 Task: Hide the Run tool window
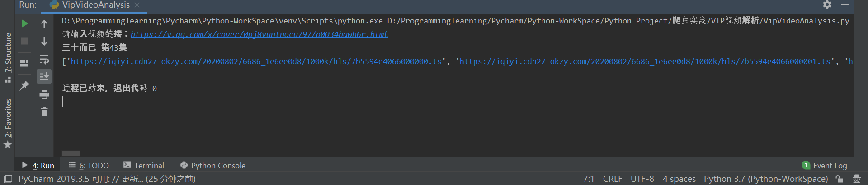pyautogui.click(x=845, y=5)
